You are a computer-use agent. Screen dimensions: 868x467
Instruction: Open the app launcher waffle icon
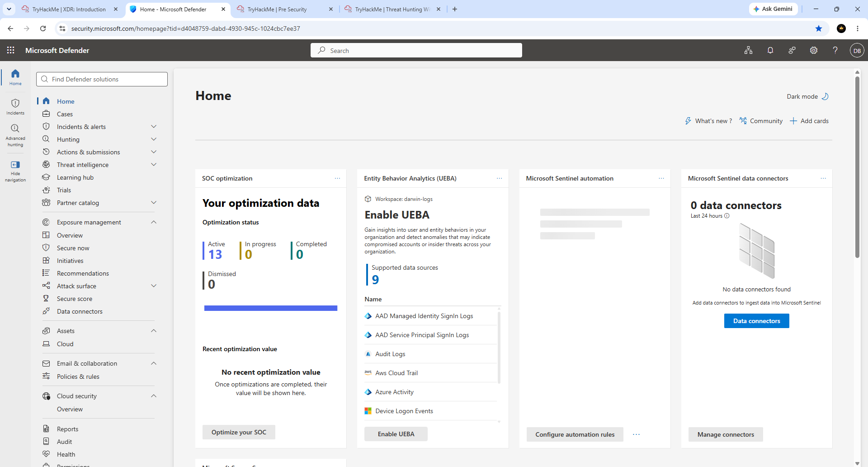pos(11,50)
